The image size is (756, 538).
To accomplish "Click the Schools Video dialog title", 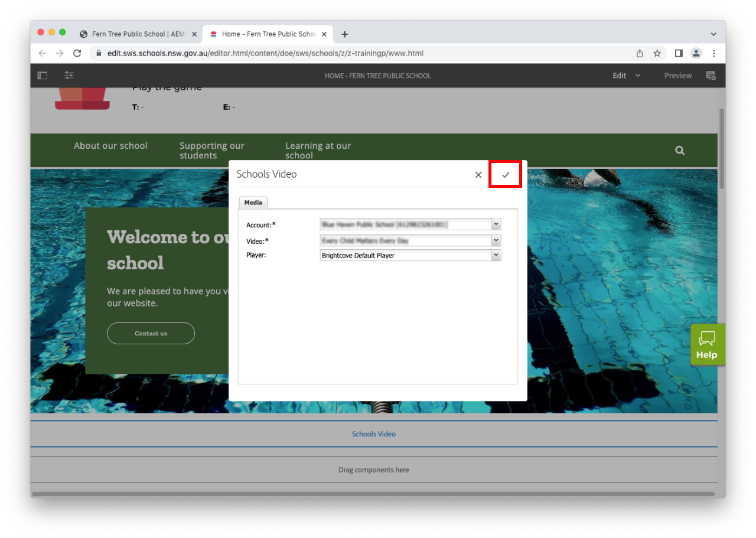I will [x=266, y=174].
